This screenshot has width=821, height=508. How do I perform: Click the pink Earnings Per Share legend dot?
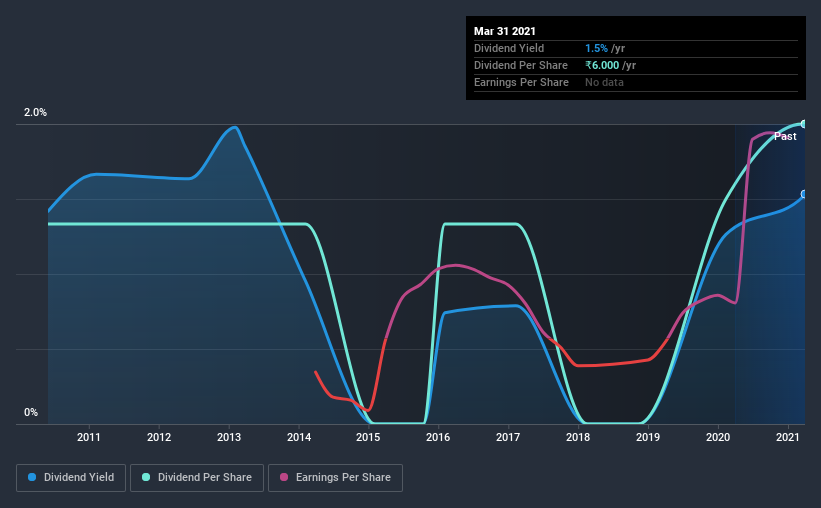284,477
